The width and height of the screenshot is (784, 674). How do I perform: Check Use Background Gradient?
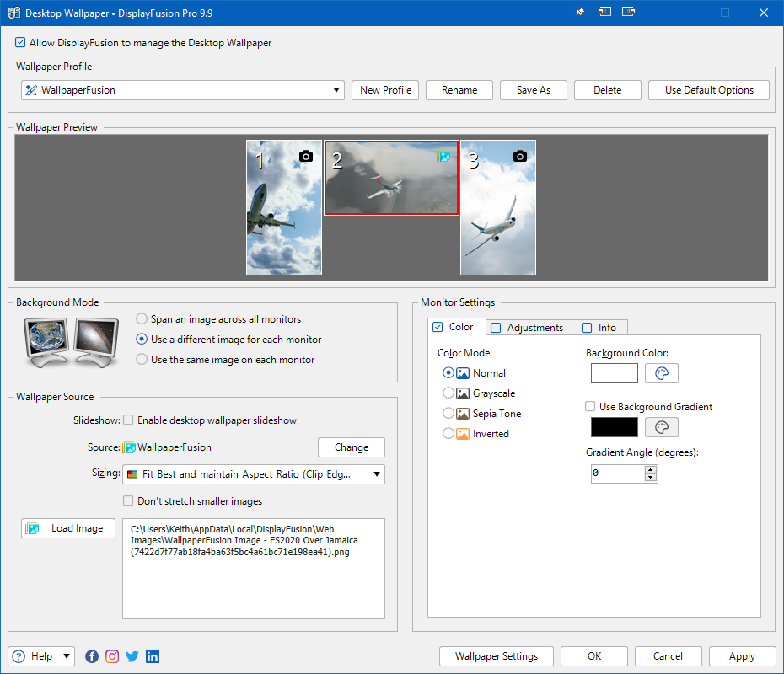[x=590, y=406]
